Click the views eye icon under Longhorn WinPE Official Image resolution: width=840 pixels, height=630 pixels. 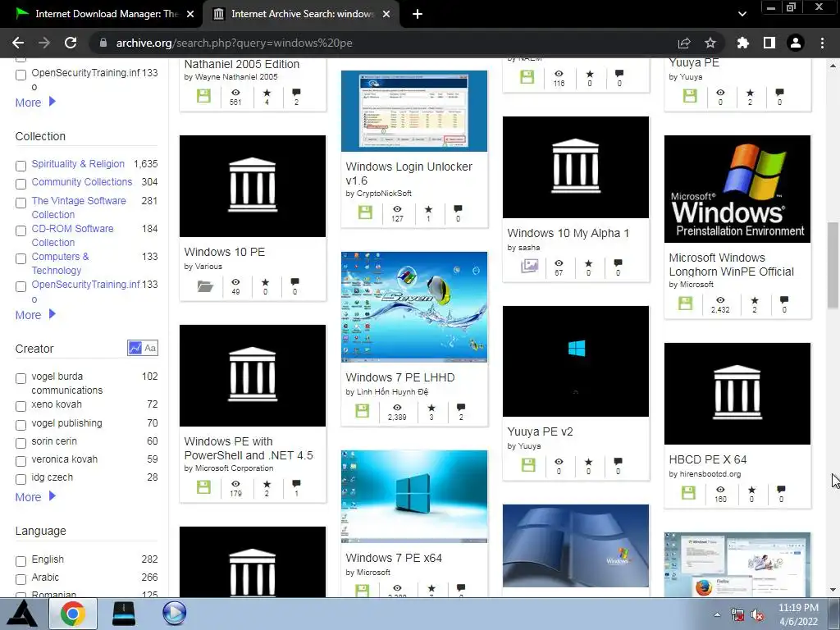click(720, 300)
